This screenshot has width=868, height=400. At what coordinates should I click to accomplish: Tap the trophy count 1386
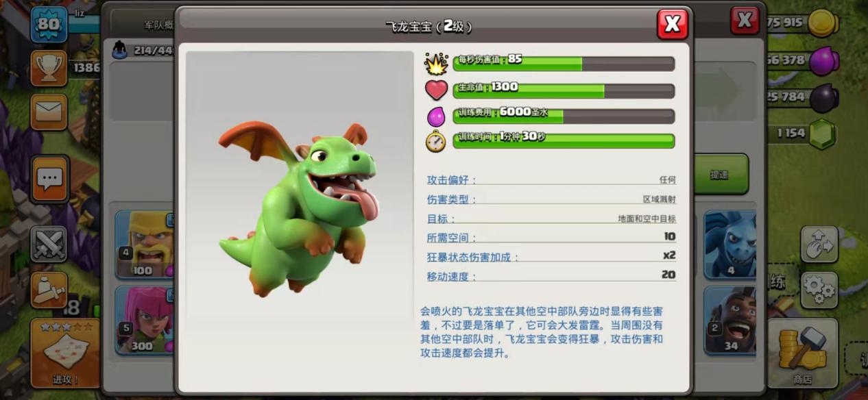[x=87, y=68]
